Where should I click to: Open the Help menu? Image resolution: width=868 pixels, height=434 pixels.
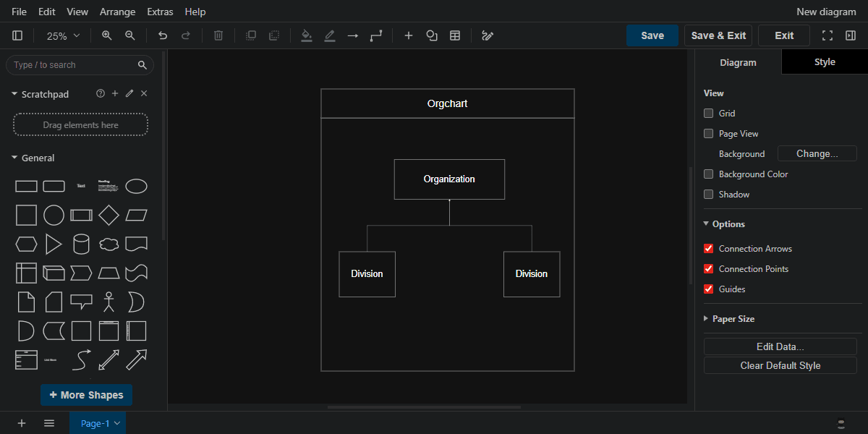[x=195, y=12]
